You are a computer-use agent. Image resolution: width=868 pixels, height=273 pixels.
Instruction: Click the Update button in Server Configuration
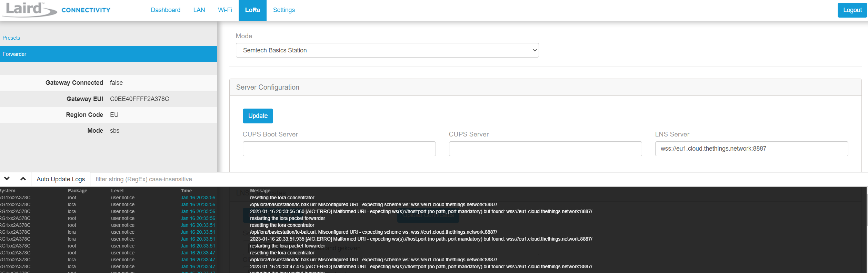258,116
